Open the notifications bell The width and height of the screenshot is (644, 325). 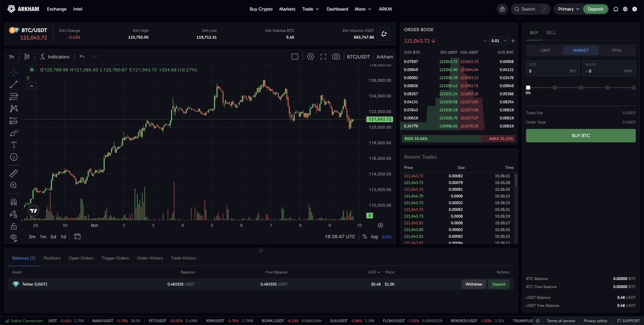pos(616,9)
